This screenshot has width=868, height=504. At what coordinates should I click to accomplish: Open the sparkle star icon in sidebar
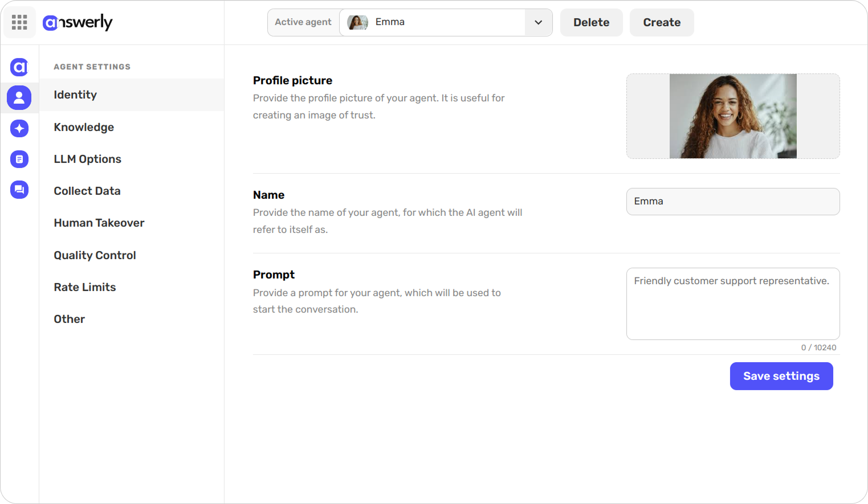click(x=19, y=128)
